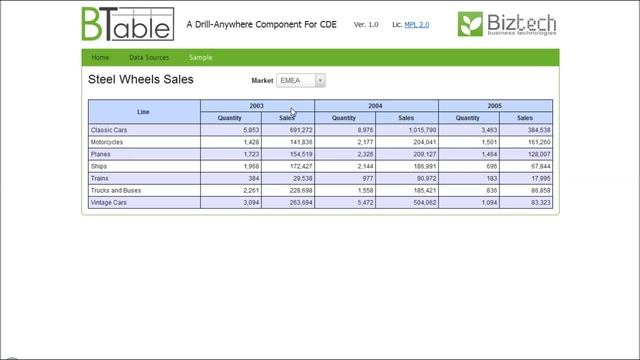The image size is (640, 360).
Task: Click the 2003 year header
Action: tap(257, 106)
